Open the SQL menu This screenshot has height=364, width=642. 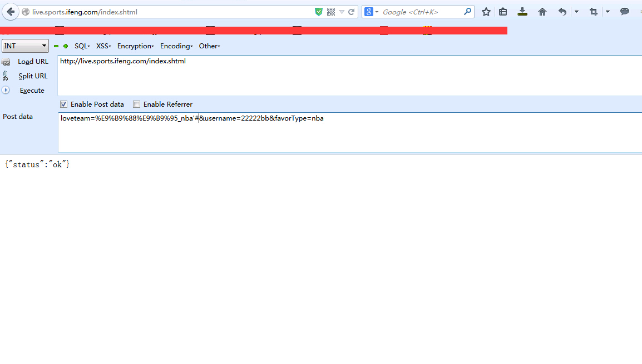[82, 46]
